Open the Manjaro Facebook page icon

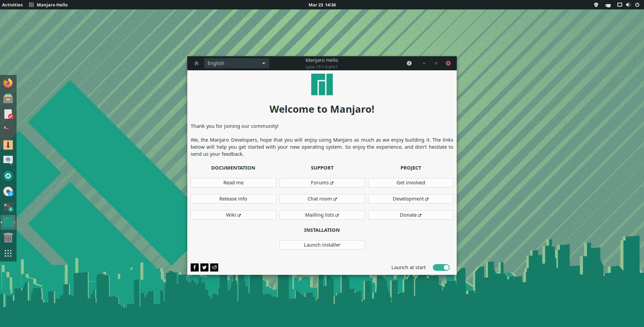tap(195, 267)
